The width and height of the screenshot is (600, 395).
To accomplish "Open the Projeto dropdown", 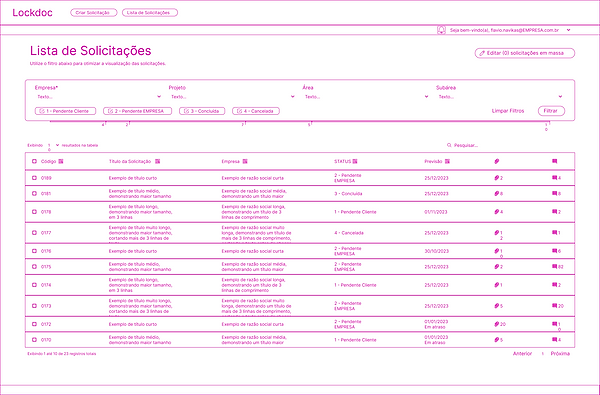I will point(232,97).
